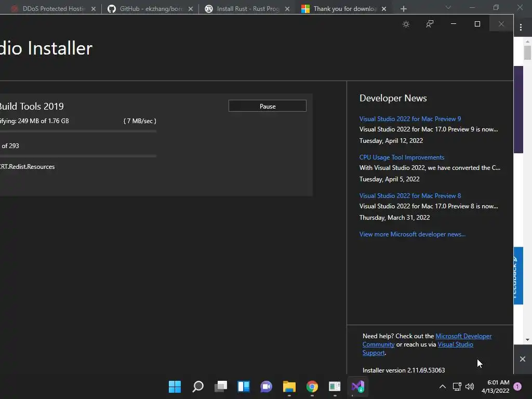Image resolution: width=532 pixels, height=399 pixels.
Task: Open File Explorer from the taskbar
Action: (x=289, y=387)
